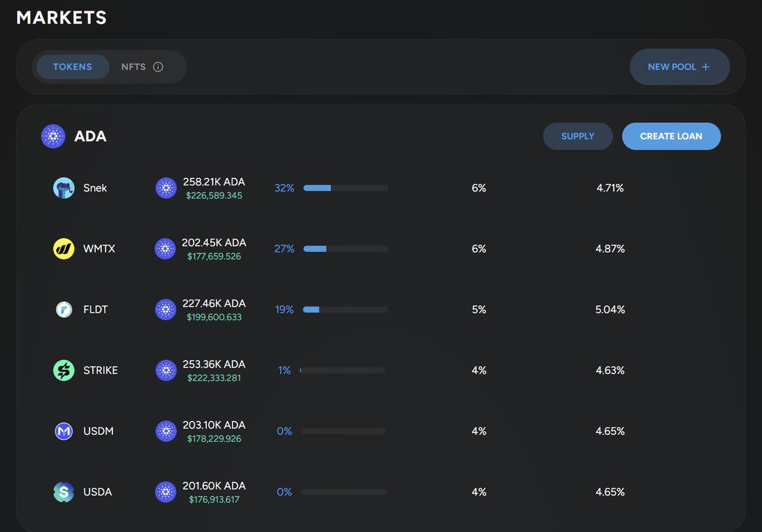
Task: Click the 4.65% rate in USDM row
Action: tap(610, 431)
